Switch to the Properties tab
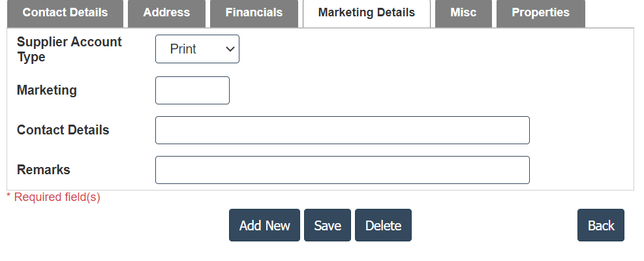 tap(540, 13)
